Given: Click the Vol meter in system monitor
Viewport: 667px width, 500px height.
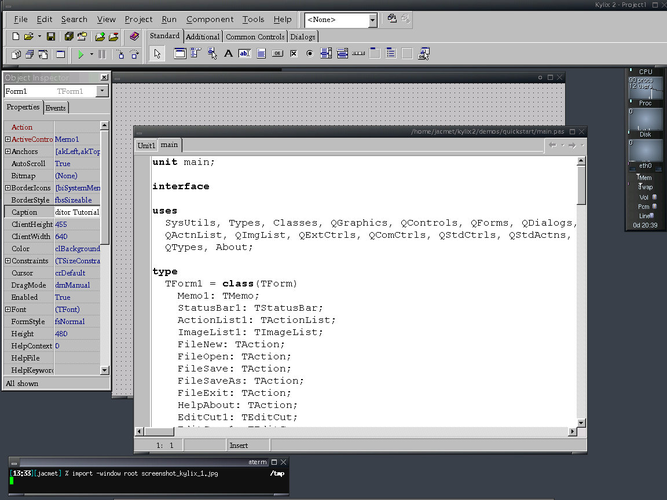Looking at the screenshot, I should point(648,197).
